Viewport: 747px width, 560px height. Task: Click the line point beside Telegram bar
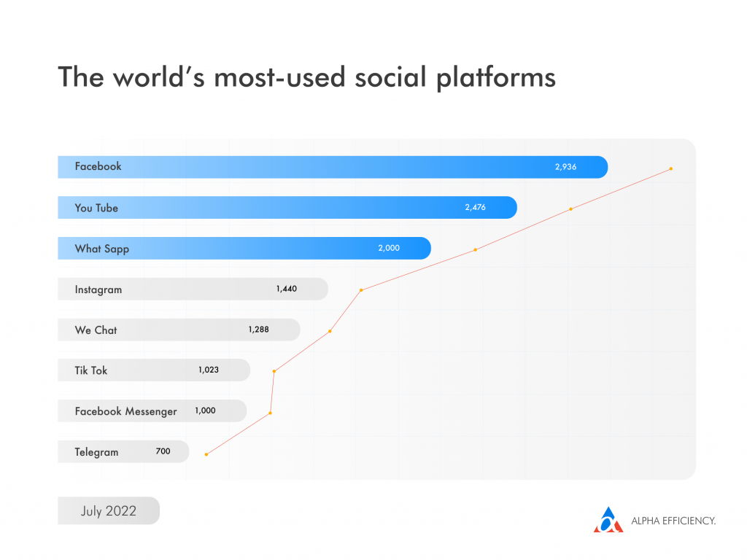pyautogui.click(x=206, y=454)
